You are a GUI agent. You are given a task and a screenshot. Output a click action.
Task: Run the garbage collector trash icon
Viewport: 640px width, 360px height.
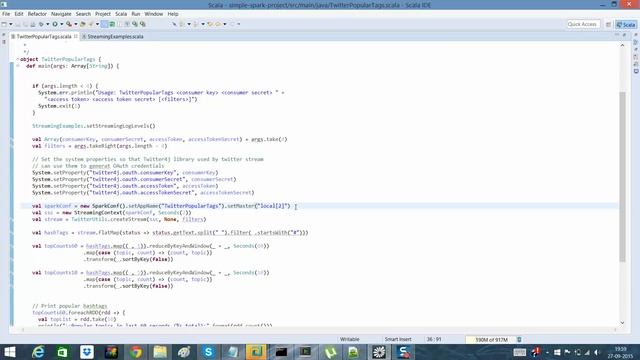tap(519, 340)
